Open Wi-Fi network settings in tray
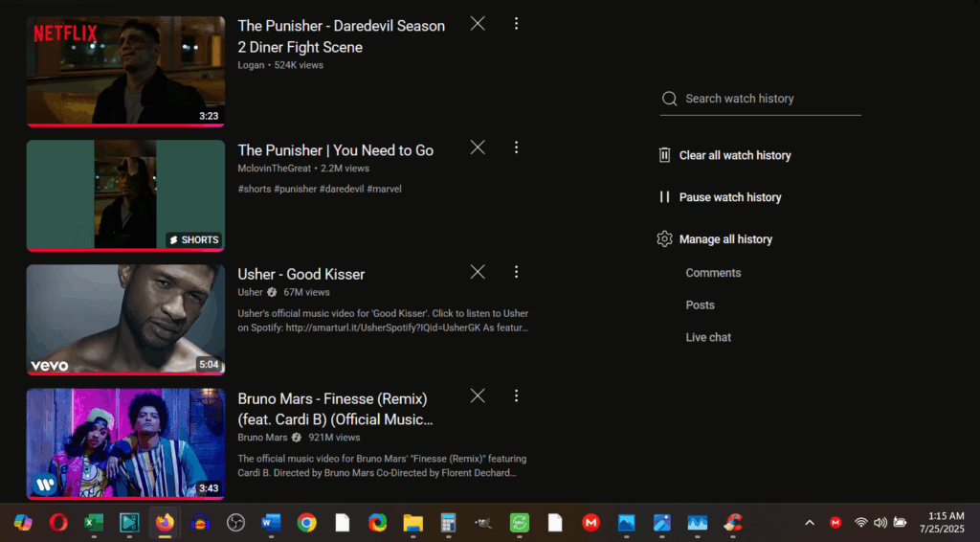 [x=861, y=523]
